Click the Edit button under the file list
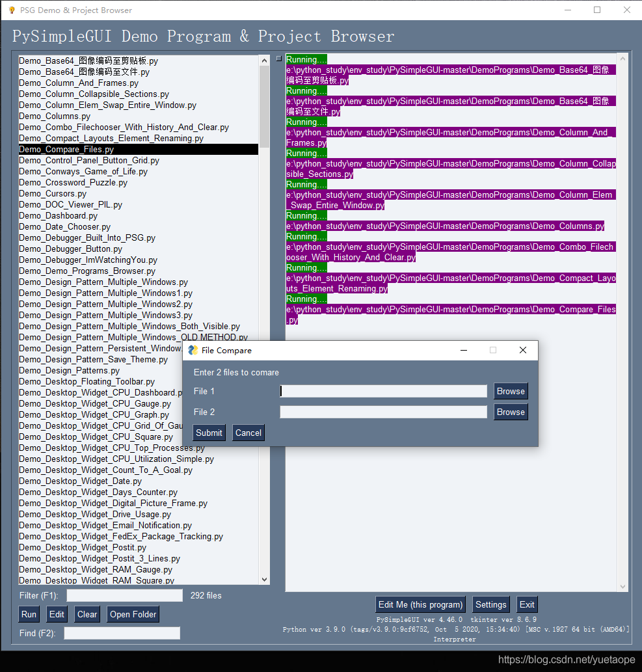This screenshot has height=672, width=642. tap(57, 614)
